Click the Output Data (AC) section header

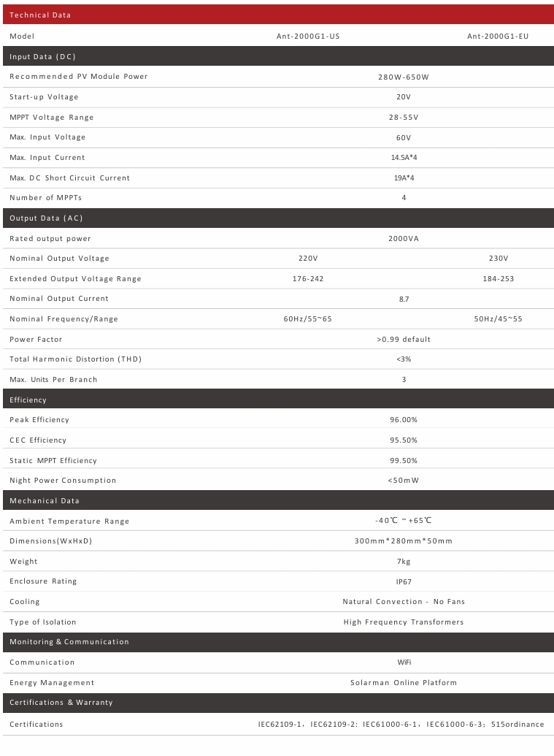point(46,218)
